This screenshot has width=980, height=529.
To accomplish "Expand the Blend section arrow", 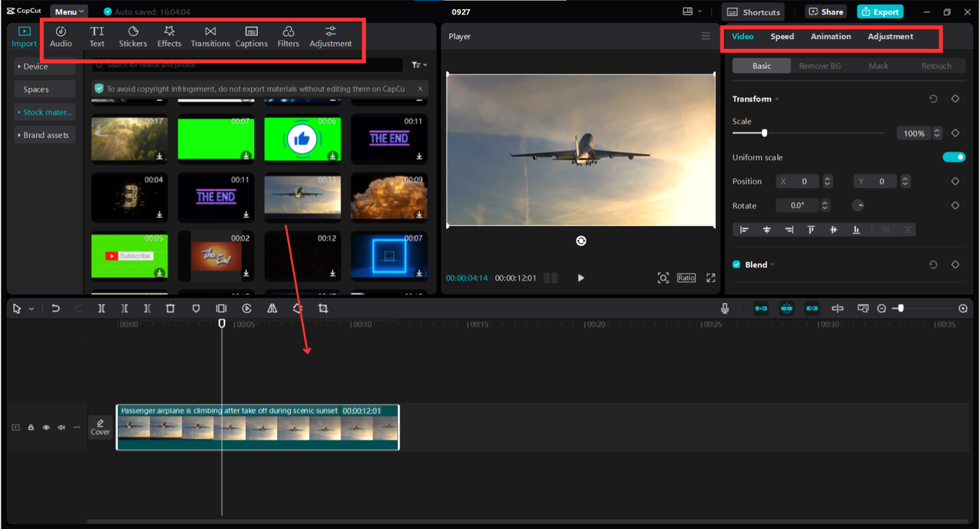I will (x=773, y=264).
